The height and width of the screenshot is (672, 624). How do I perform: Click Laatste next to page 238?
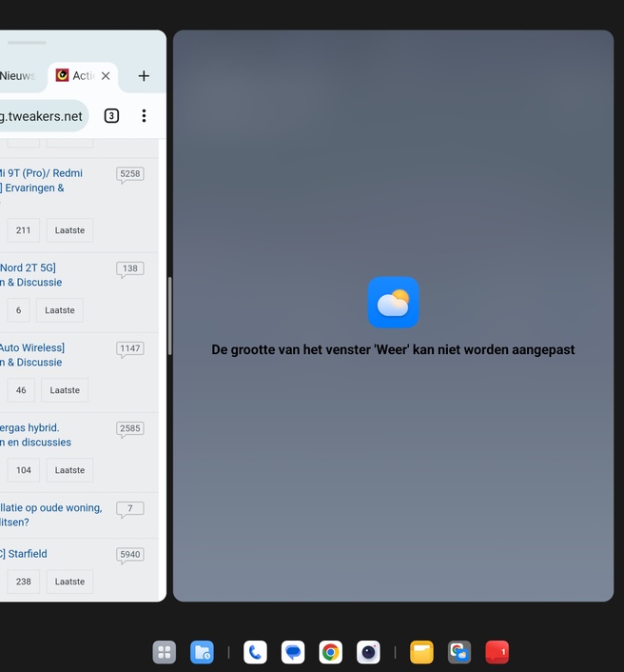[x=69, y=582]
